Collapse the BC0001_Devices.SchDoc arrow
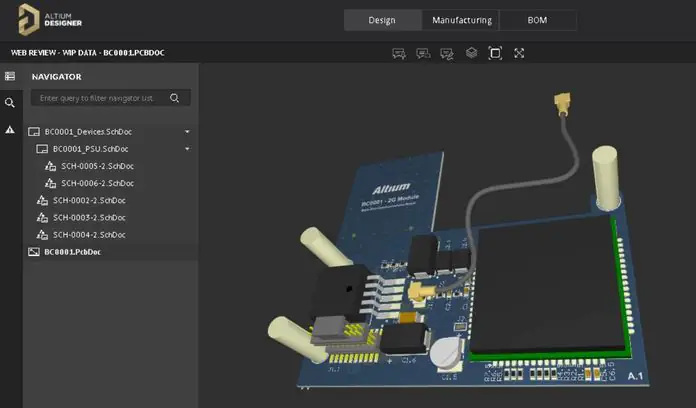Image resolution: width=696 pixels, height=408 pixels. point(187,132)
